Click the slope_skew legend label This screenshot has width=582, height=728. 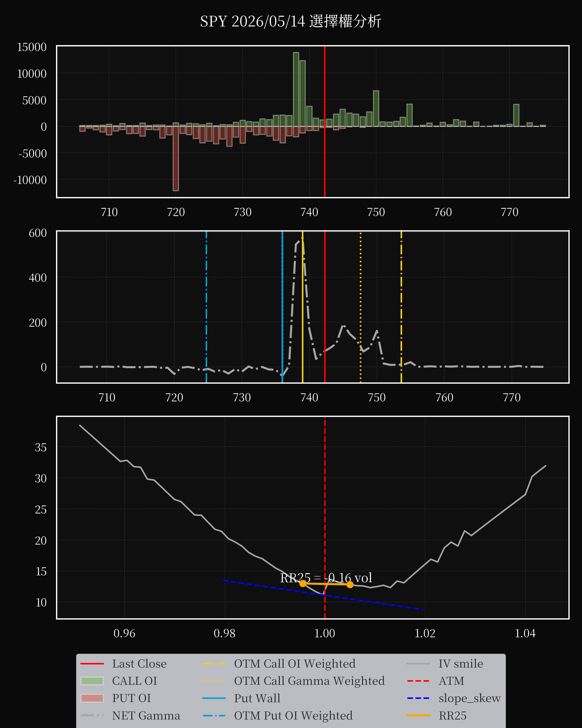470,698
